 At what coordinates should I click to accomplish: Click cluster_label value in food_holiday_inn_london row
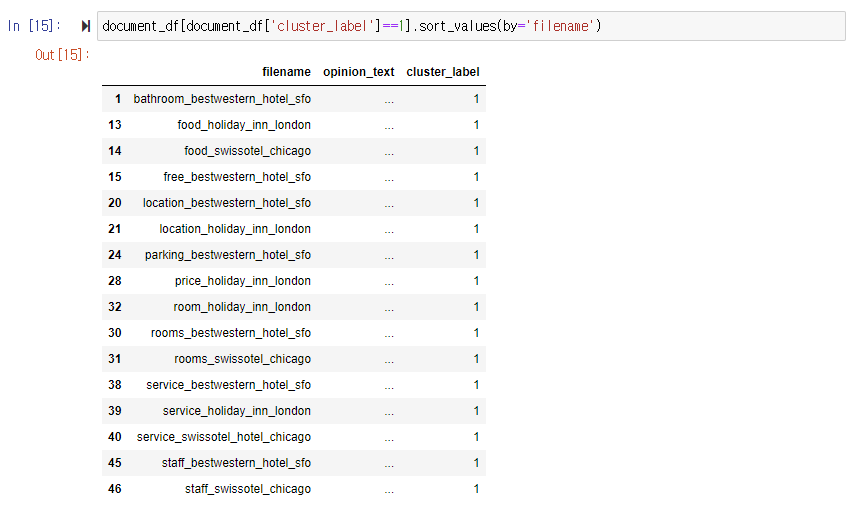[x=476, y=125]
